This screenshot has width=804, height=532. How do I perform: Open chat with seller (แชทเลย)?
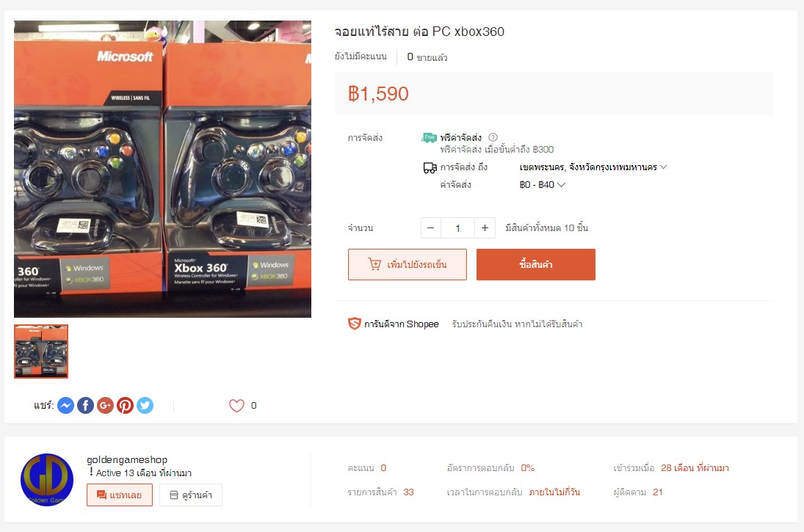click(x=120, y=495)
